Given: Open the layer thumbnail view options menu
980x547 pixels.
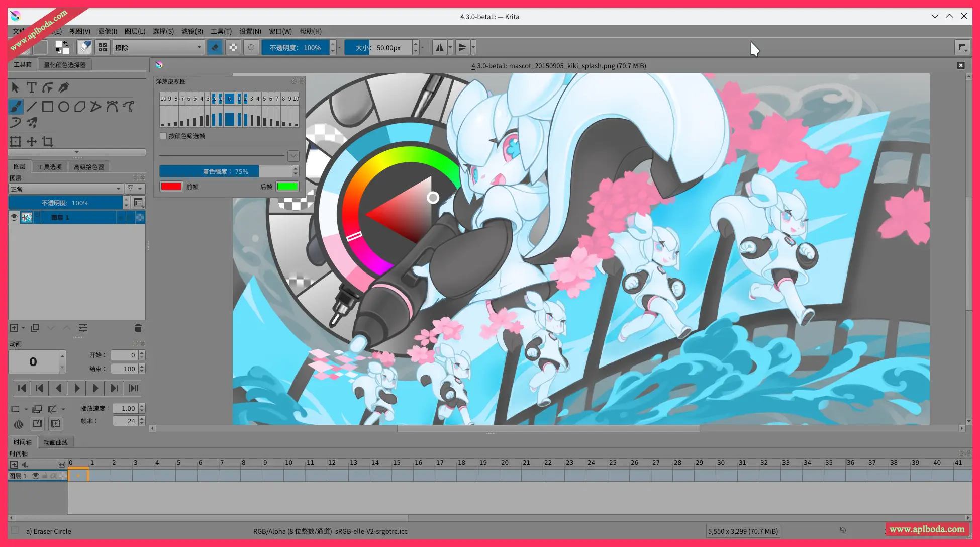Looking at the screenshot, I should 138,203.
